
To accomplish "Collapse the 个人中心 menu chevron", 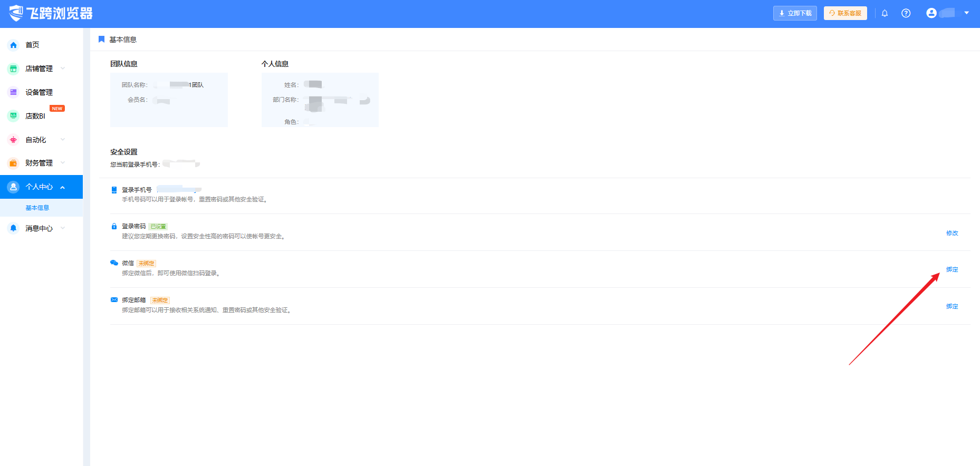I will [x=63, y=187].
